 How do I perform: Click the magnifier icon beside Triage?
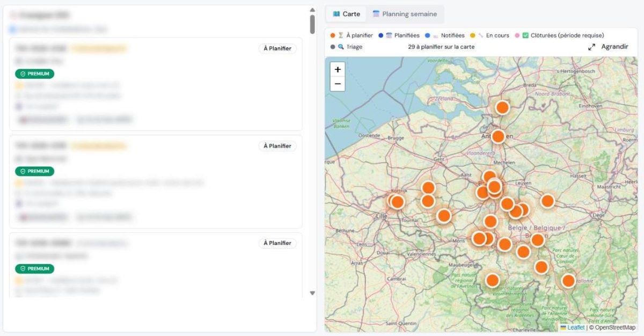(341, 47)
